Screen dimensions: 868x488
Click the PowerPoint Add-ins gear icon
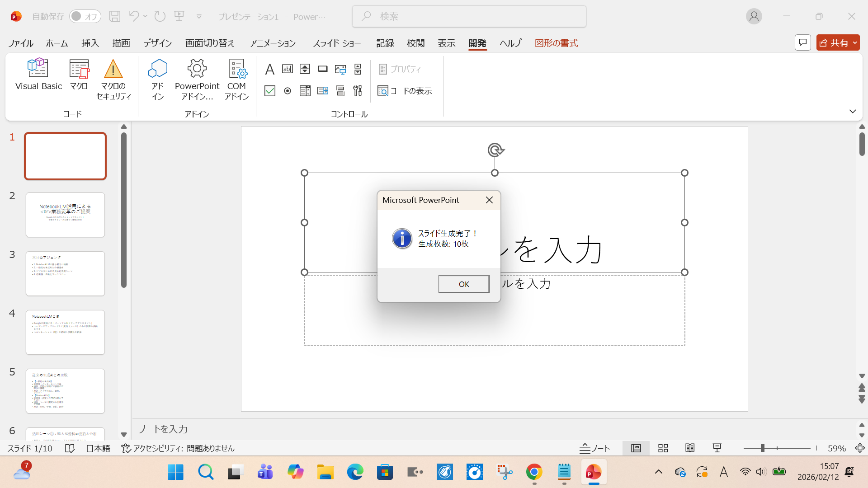click(197, 69)
